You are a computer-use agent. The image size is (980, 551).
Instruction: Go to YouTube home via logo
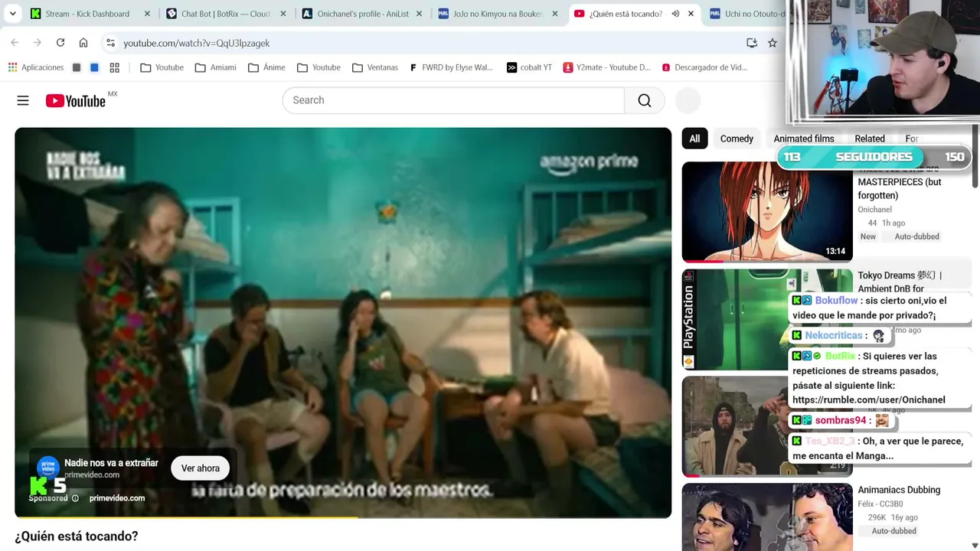pos(75,100)
